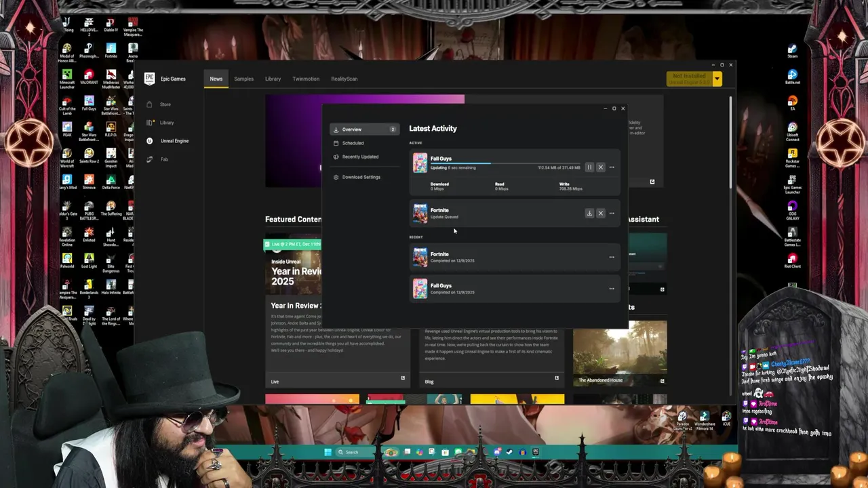
Task: Select Overview in downloads sidebar
Action: point(364,129)
